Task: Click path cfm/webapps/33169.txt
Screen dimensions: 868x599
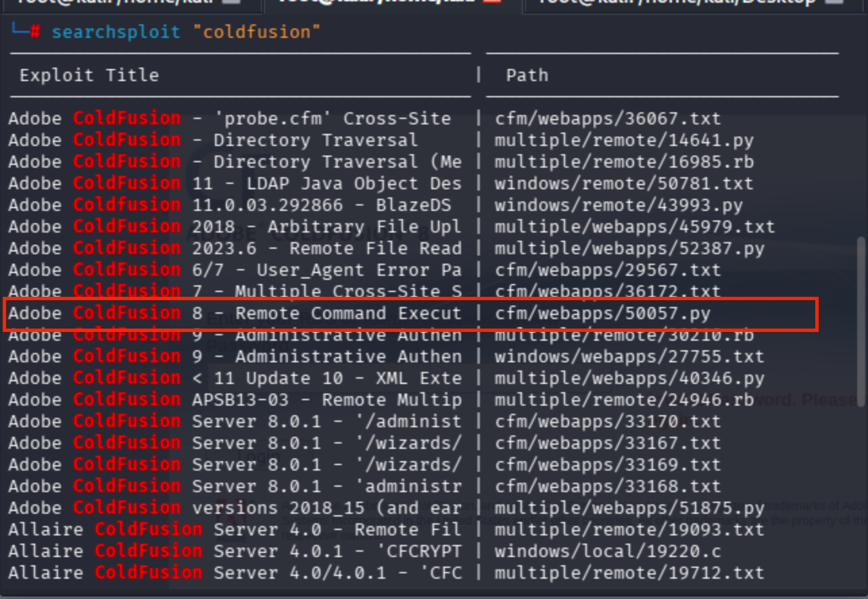Action: click(x=608, y=464)
